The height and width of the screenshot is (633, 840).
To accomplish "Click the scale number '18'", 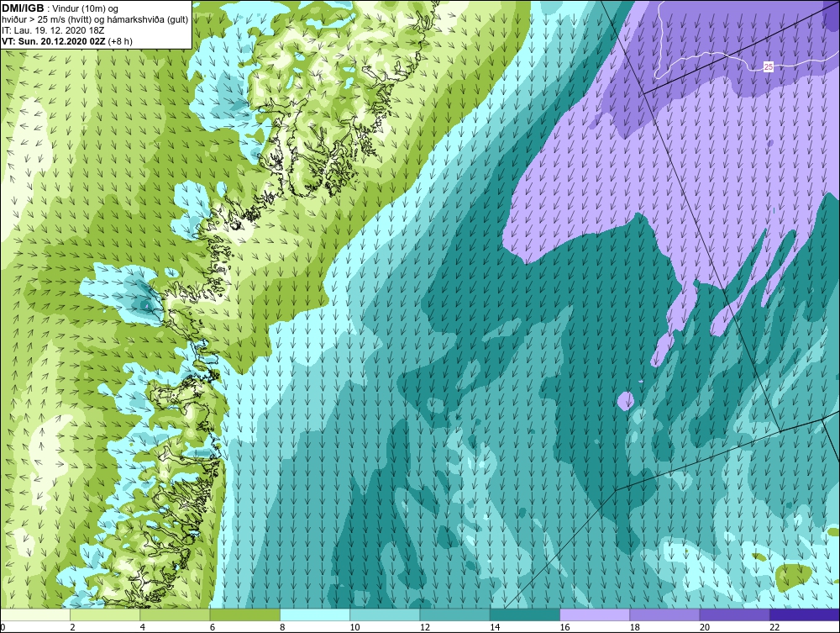I will tap(634, 627).
